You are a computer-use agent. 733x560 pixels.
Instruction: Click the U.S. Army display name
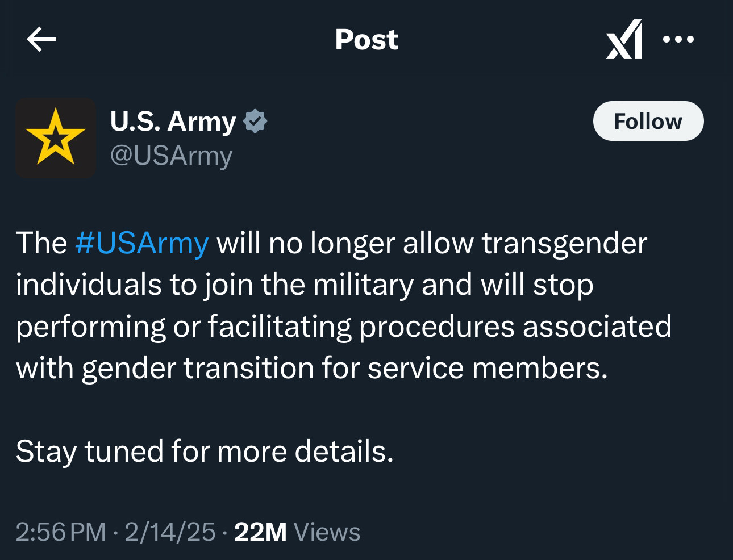[x=173, y=121]
